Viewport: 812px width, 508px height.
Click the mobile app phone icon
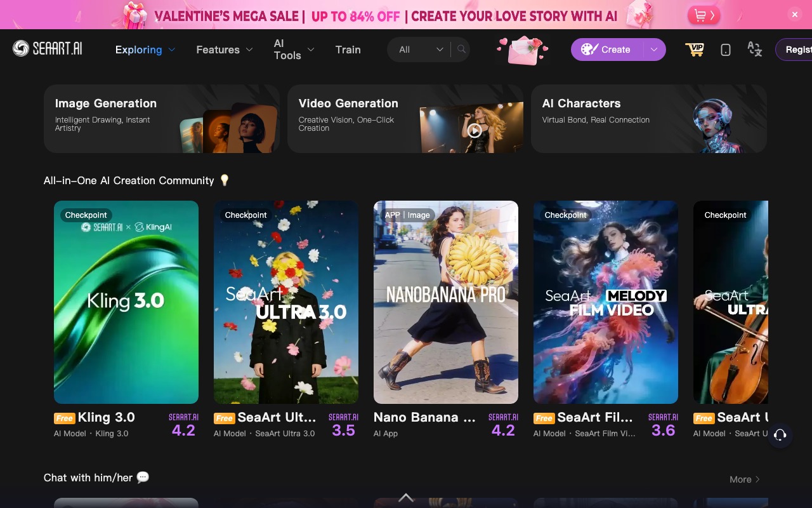(x=726, y=50)
